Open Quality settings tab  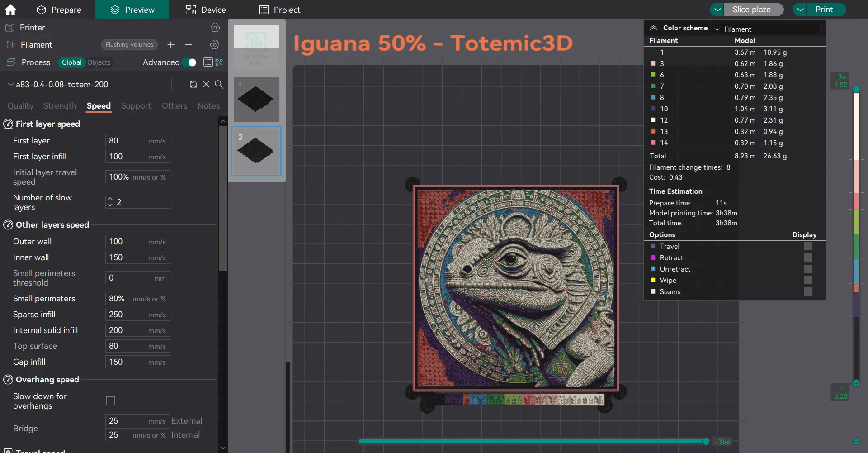pyautogui.click(x=20, y=105)
